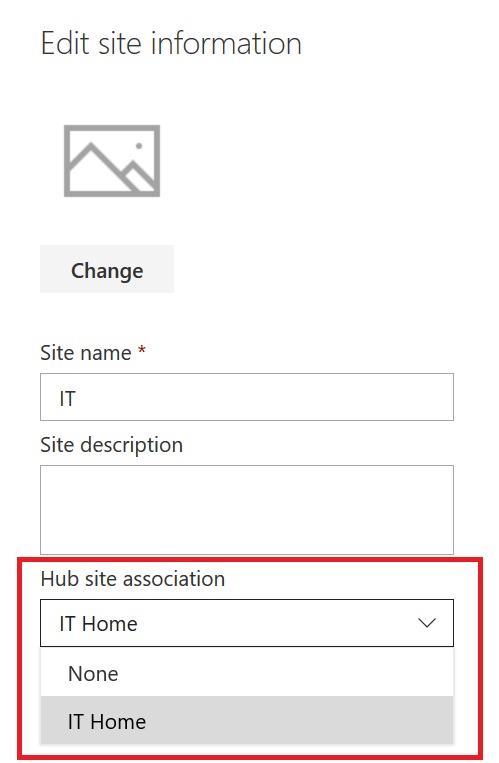Click the site logo placeholder image
Screen dimensions: 499x763
point(112,161)
